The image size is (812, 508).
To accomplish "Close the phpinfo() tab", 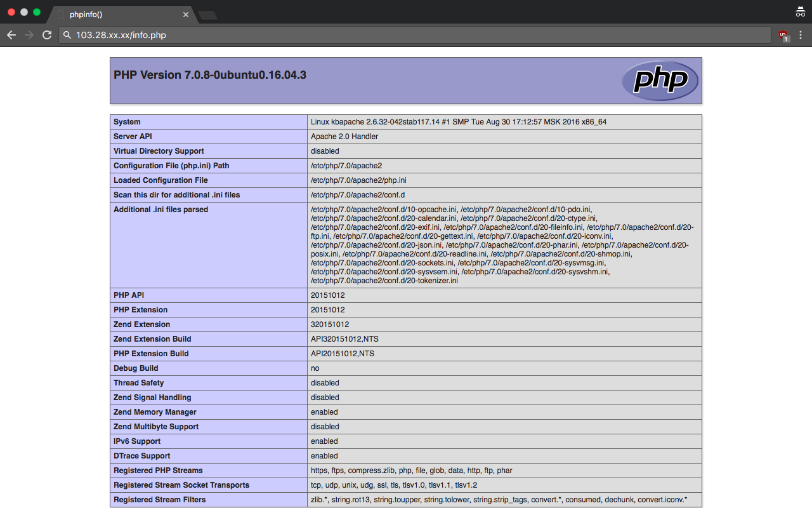I will 186,15.
